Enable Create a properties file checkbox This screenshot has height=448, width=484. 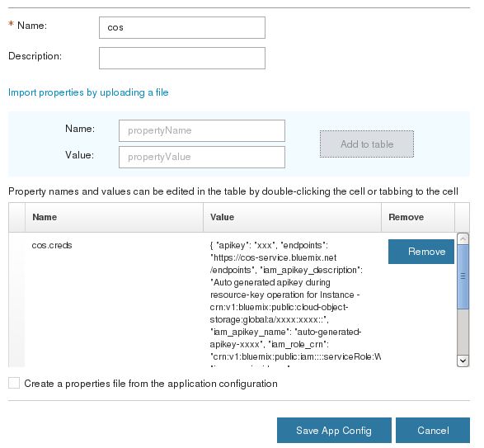click(14, 383)
